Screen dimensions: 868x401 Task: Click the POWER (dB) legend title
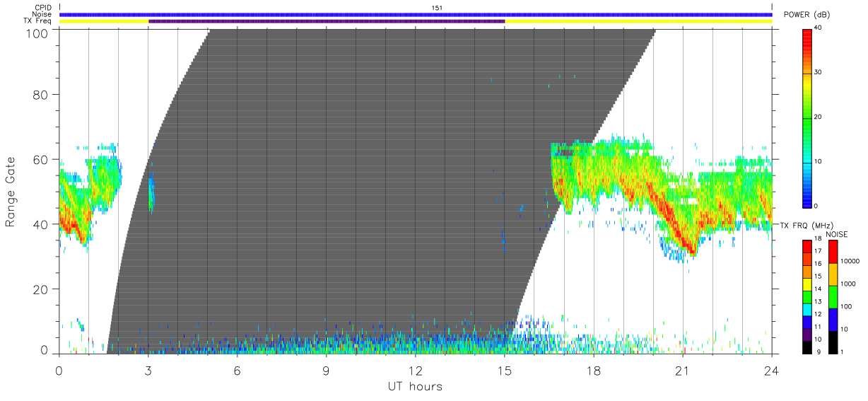(x=807, y=15)
